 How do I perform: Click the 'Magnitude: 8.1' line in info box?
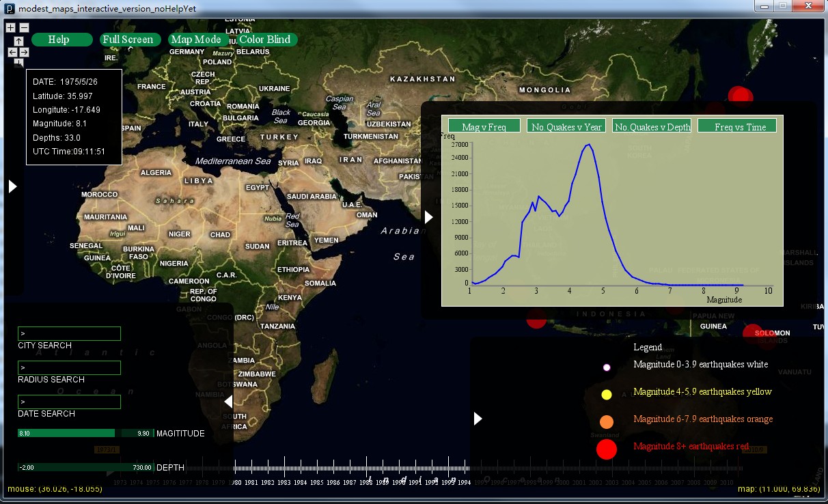(59, 124)
